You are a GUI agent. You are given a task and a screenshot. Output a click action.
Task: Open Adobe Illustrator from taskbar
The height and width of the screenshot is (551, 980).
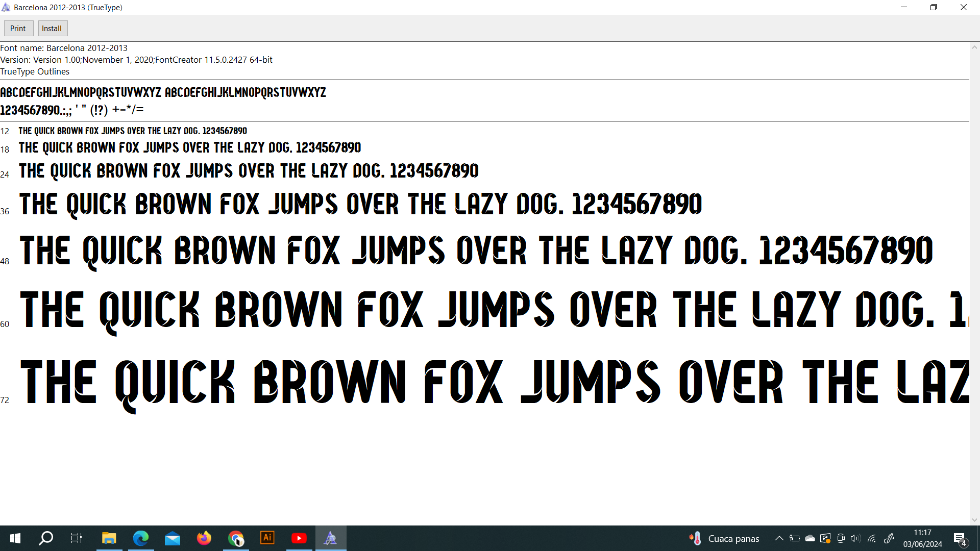[x=267, y=538]
